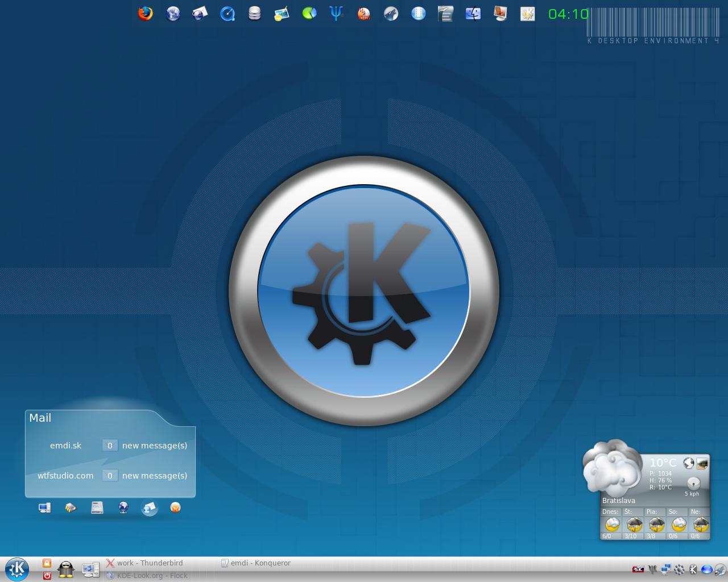Switch to emdi - Konqueror taskbar entry
728x582 pixels.
click(x=256, y=563)
